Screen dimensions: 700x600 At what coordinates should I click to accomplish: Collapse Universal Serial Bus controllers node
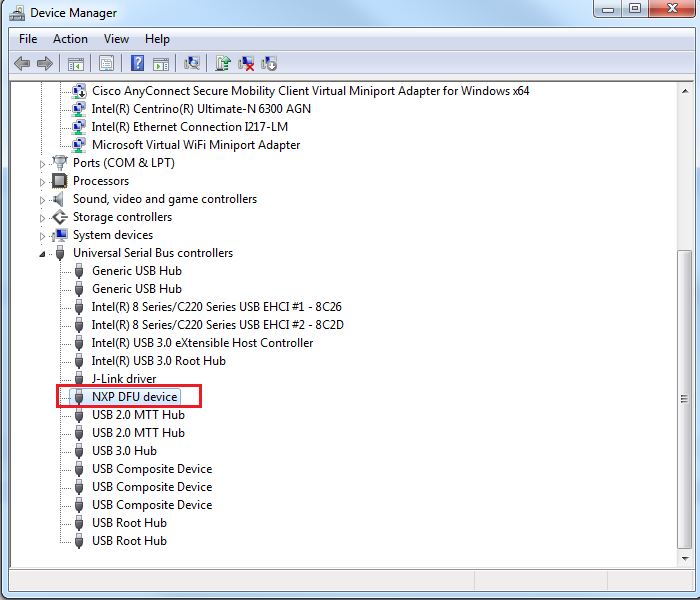(43, 253)
